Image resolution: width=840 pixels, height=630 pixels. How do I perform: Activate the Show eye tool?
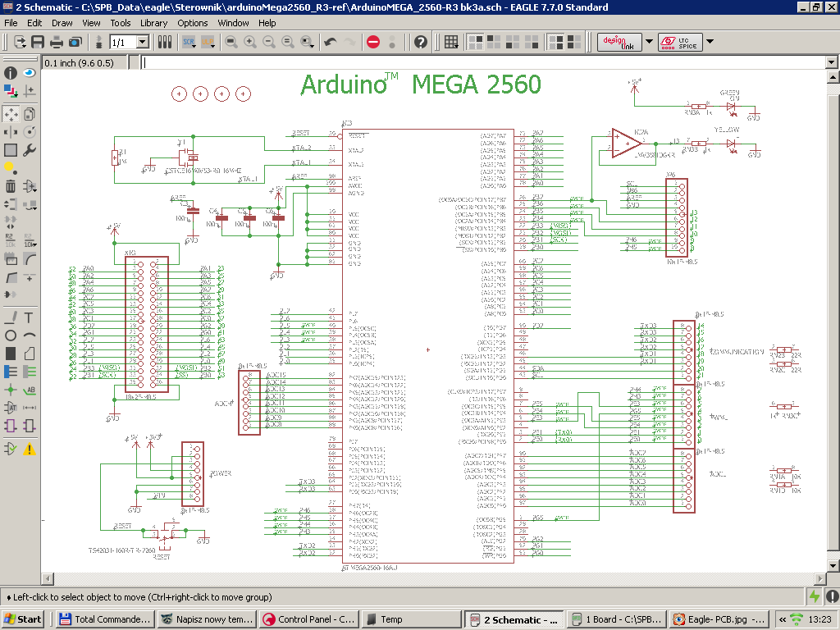click(x=29, y=73)
